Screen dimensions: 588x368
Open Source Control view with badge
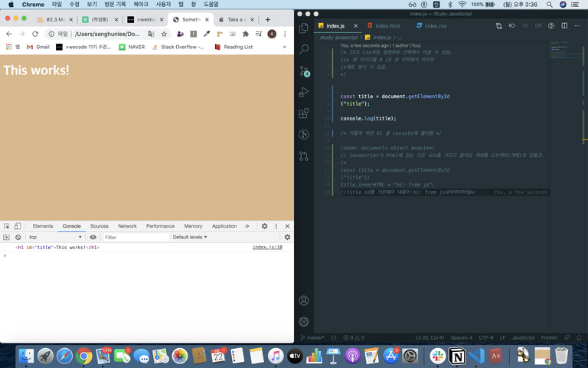click(x=304, y=71)
